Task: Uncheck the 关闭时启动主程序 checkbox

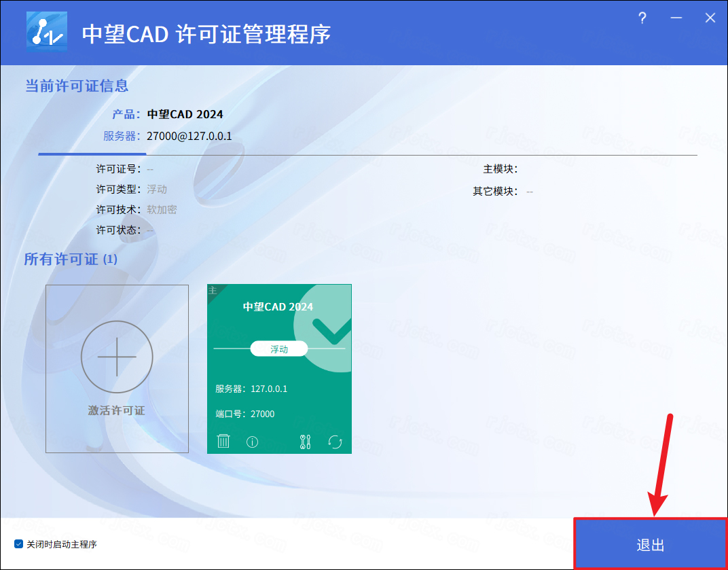Action: (19, 544)
